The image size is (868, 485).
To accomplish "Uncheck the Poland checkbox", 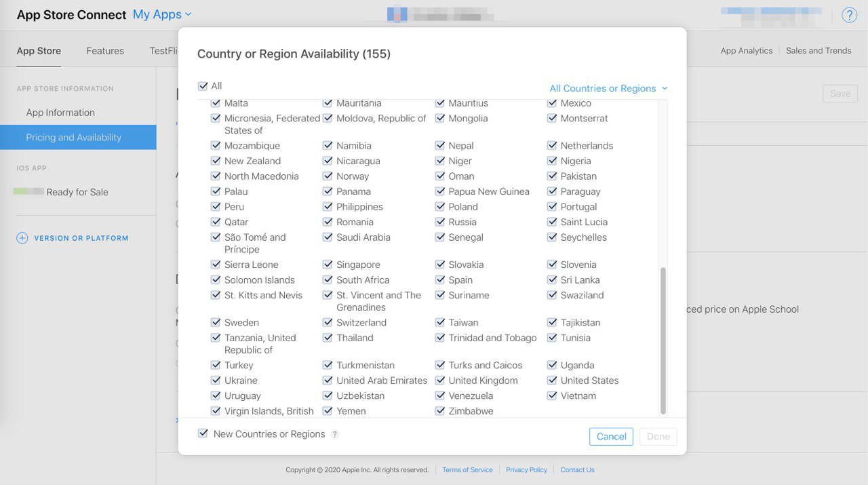I will 440,206.
